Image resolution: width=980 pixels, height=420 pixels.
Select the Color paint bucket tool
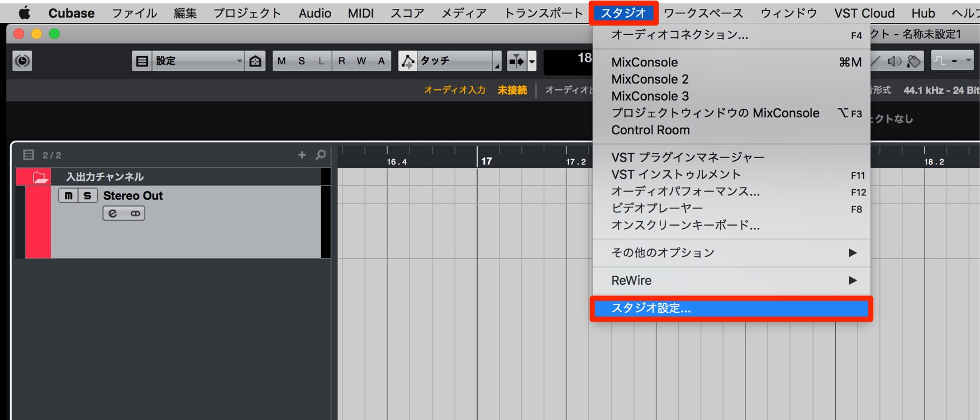914,61
